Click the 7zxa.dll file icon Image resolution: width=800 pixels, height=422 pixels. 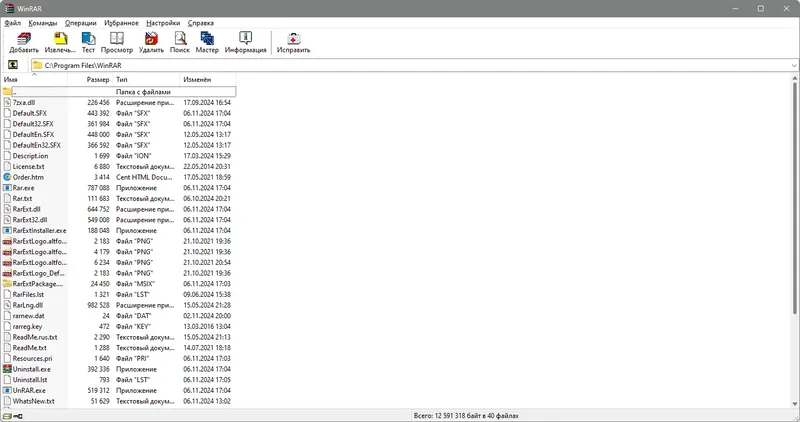click(x=7, y=103)
